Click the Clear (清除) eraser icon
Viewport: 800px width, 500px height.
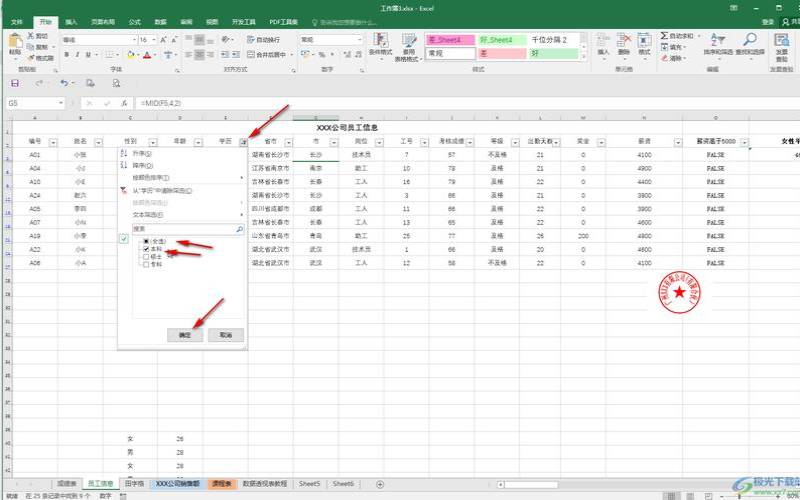[x=664, y=58]
